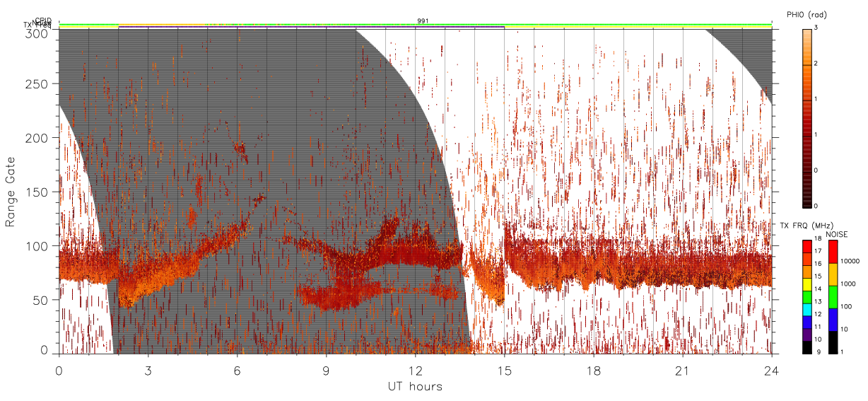Click x-axis tick label '18'
Viewport: 868px width, 401px height.
click(594, 371)
